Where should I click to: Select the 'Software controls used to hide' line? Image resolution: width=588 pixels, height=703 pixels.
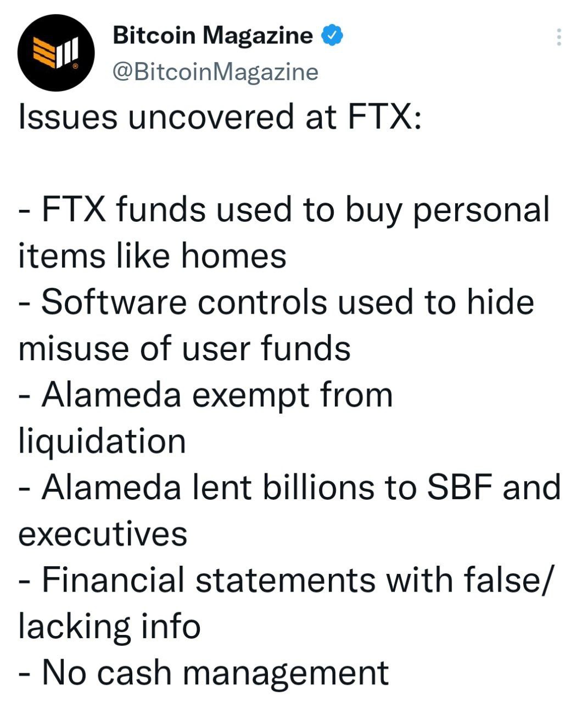(276, 302)
